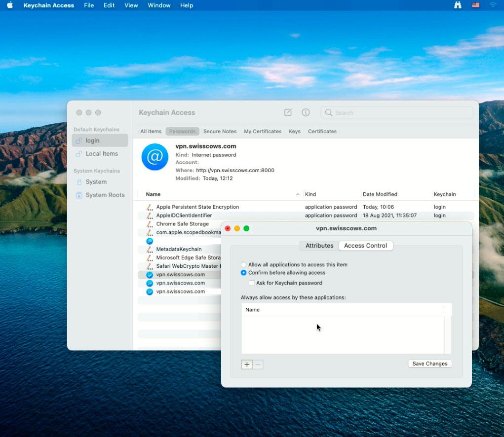Select the com.apple.scopedbookma item row
Screen dimensions: 504x437
[x=180, y=232]
